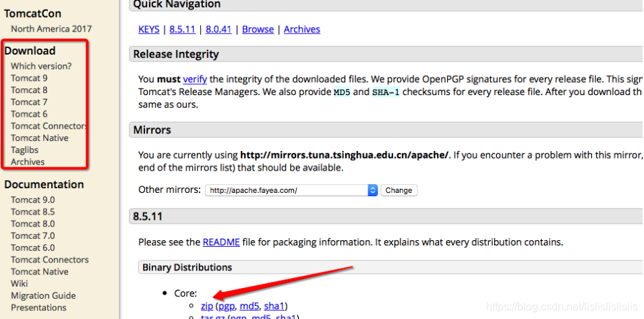Click the TomcatCon sidebar heading
This screenshot has height=319, width=644.
point(33,13)
